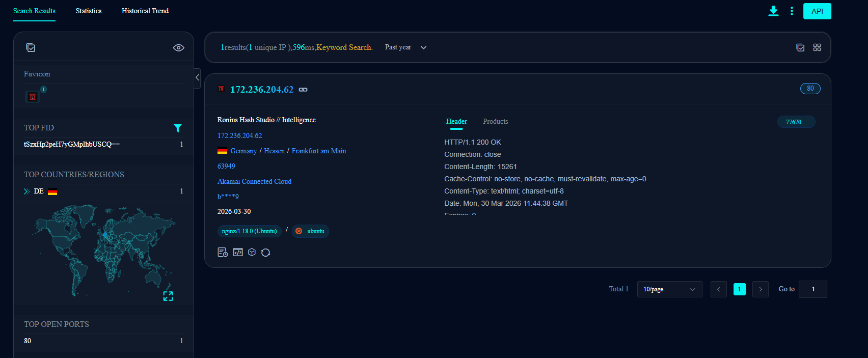Click the Content-Length: 15261 header line
This screenshot has width=868, height=358.
pyautogui.click(x=480, y=167)
